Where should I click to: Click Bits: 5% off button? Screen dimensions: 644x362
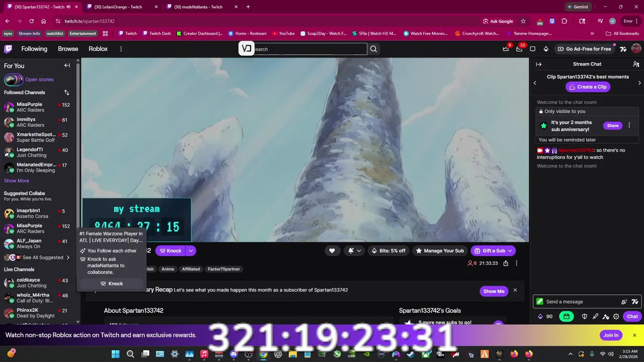pos(388,251)
